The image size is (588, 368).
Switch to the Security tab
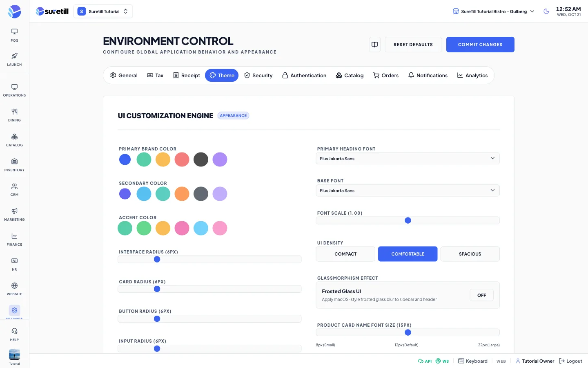(x=258, y=75)
